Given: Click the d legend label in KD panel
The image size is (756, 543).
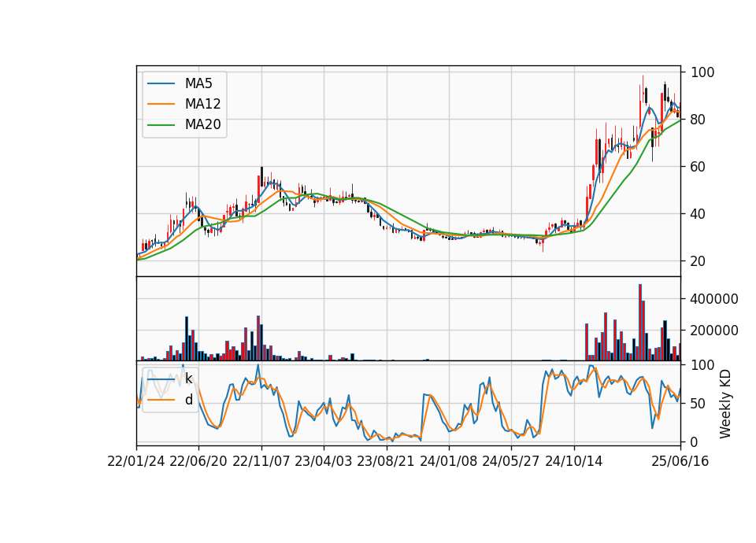Looking at the screenshot, I should 188,400.
